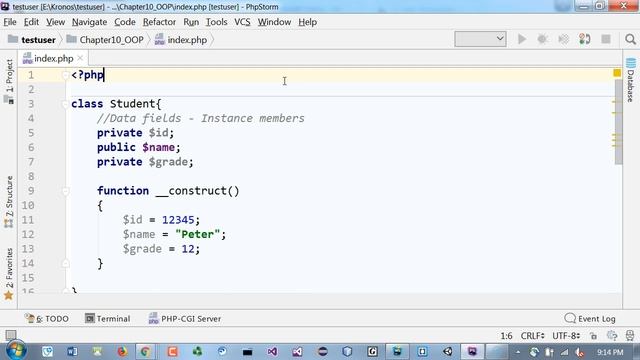640x360 pixels.
Task: Collapse the php tag fold on line 1
Action: [65, 75]
